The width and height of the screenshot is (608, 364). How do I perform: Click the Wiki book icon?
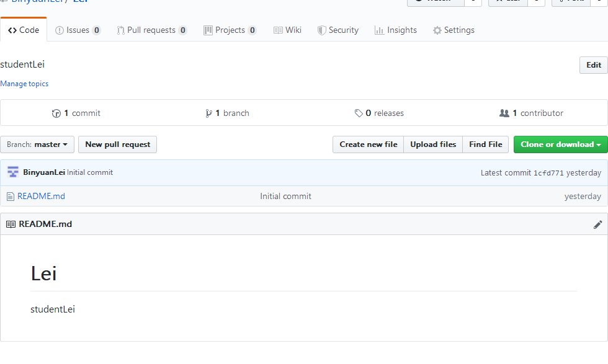(x=278, y=30)
